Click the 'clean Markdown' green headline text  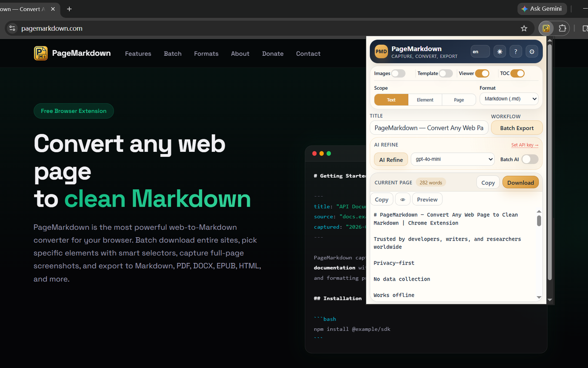click(x=158, y=199)
